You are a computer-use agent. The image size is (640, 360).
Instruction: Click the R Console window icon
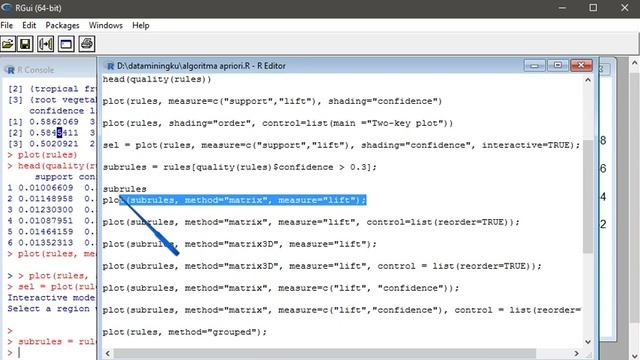(x=9, y=70)
